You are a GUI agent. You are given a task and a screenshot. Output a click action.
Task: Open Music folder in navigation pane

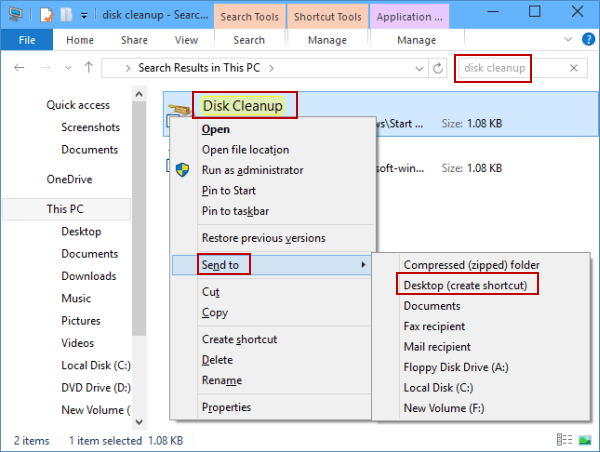pos(76,298)
